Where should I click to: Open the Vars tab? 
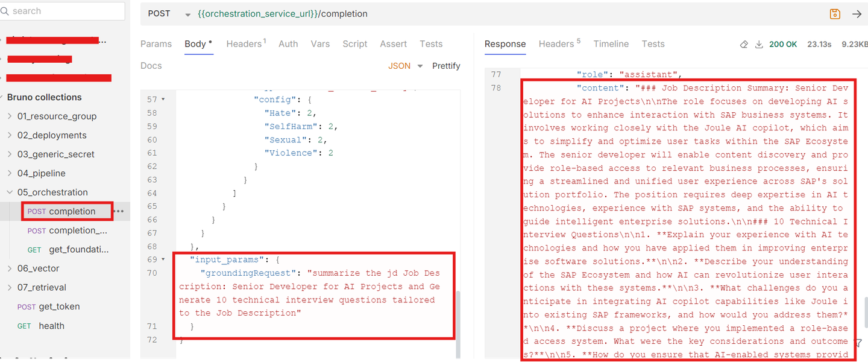pos(320,43)
